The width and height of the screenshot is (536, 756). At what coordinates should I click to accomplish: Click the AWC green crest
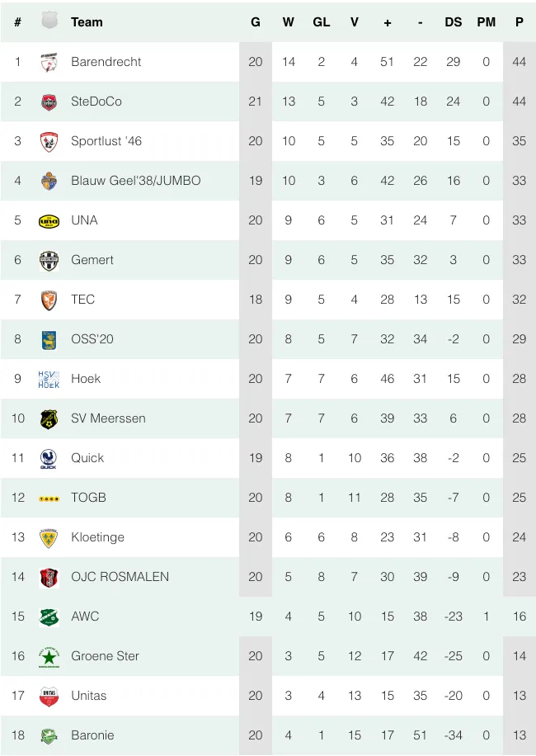point(49,617)
